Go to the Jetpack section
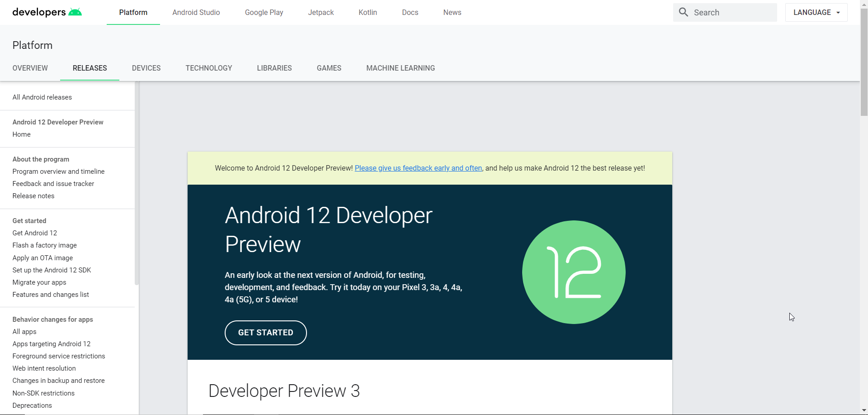Viewport: 868px width, 415px height. tap(321, 12)
